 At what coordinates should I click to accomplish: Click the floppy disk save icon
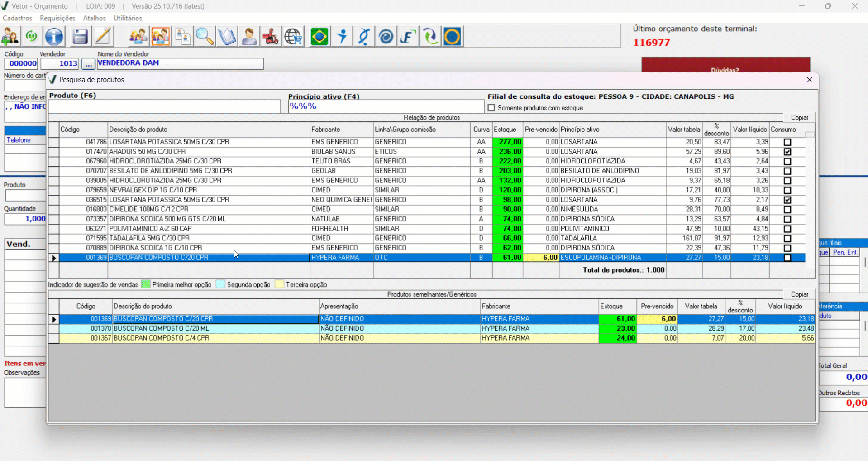coord(80,37)
